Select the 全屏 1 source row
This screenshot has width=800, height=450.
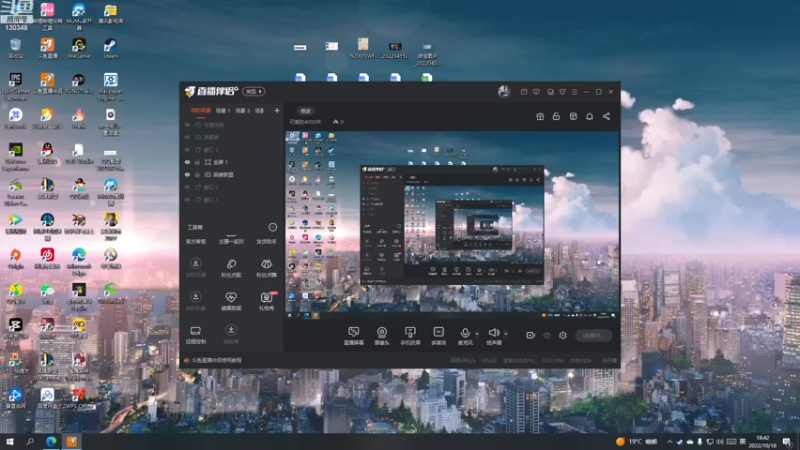232,162
